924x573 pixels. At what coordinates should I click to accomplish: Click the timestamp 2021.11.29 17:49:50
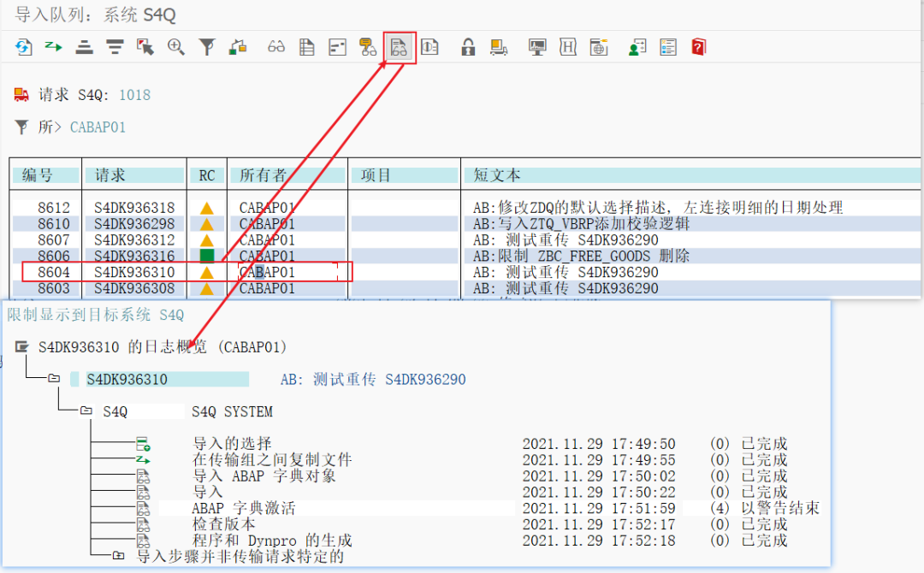point(599,444)
